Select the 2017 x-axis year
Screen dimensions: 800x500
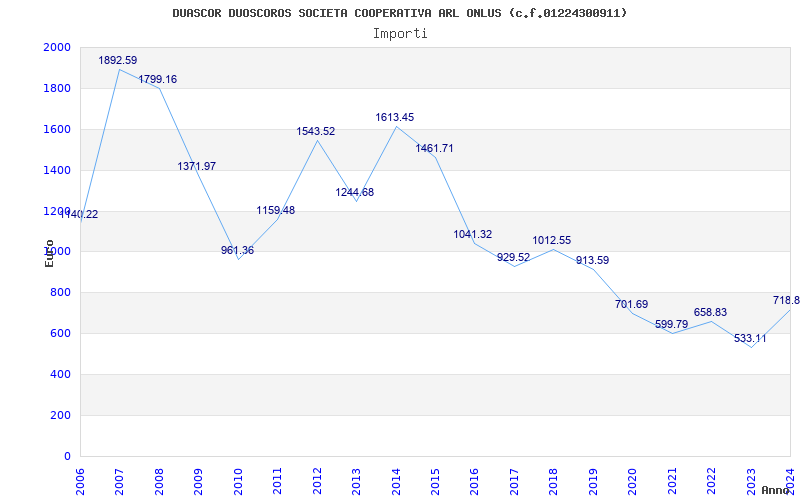point(514,481)
